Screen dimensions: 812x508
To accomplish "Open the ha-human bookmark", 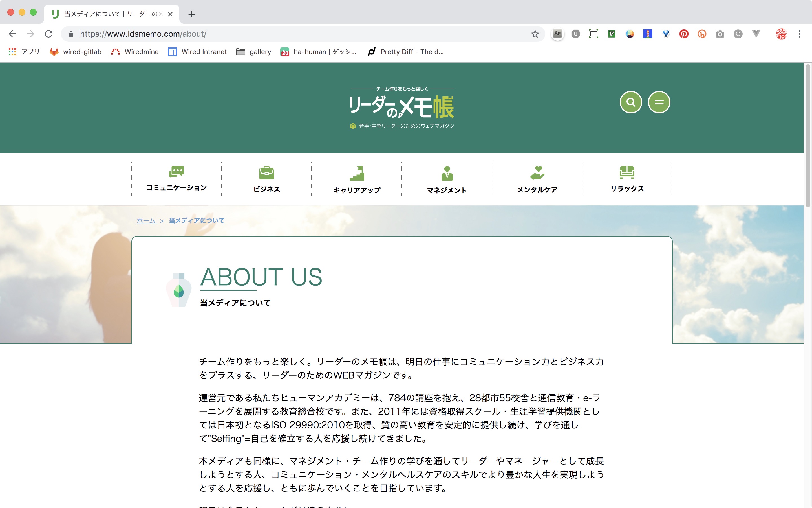I will pyautogui.click(x=318, y=52).
